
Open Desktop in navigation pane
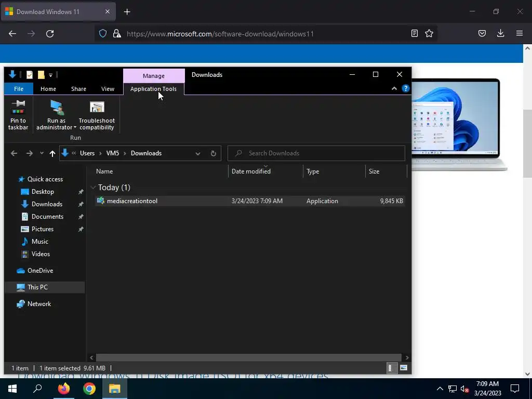pyautogui.click(x=43, y=192)
